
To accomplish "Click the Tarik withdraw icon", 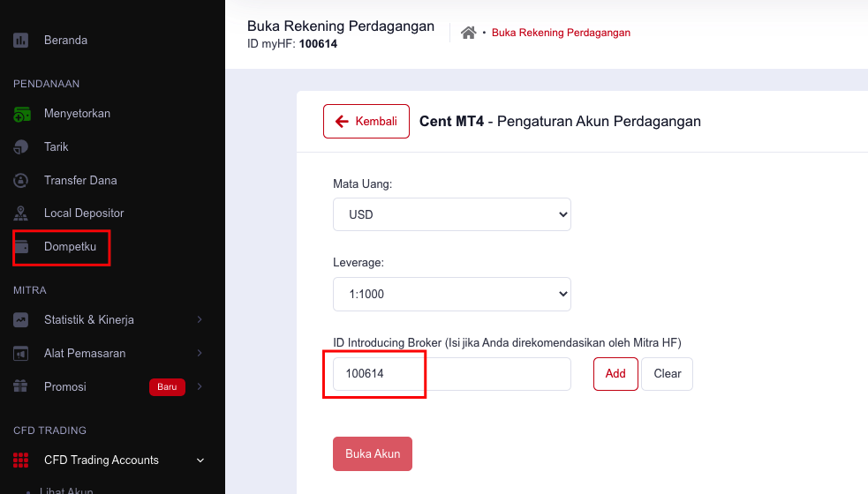I will [22, 147].
